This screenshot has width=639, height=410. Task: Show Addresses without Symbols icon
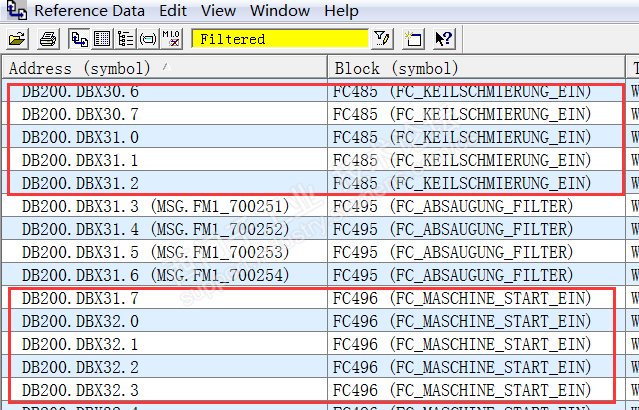(x=171, y=39)
